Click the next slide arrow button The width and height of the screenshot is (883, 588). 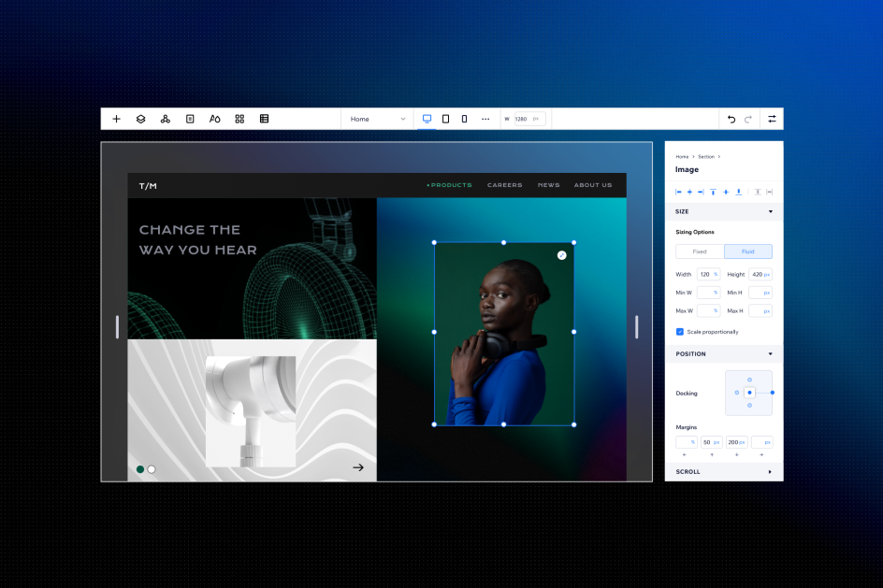pyautogui.click(x=358, y=467)
